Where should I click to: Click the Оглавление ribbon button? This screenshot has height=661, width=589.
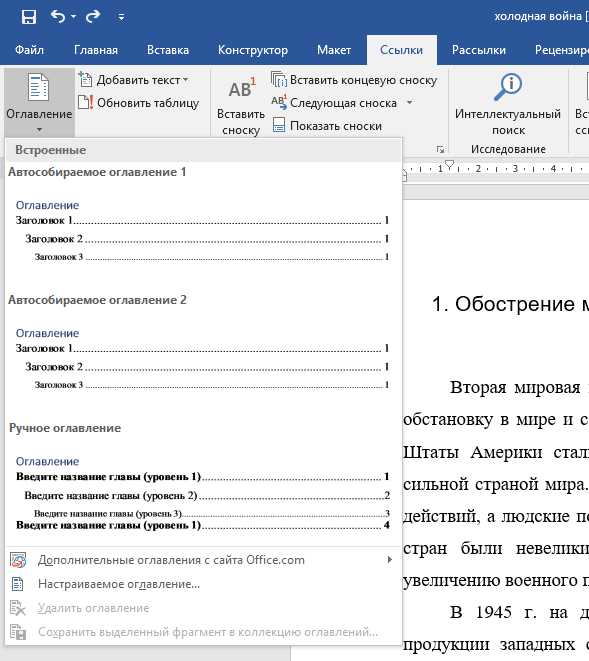(x=39, y=102)
